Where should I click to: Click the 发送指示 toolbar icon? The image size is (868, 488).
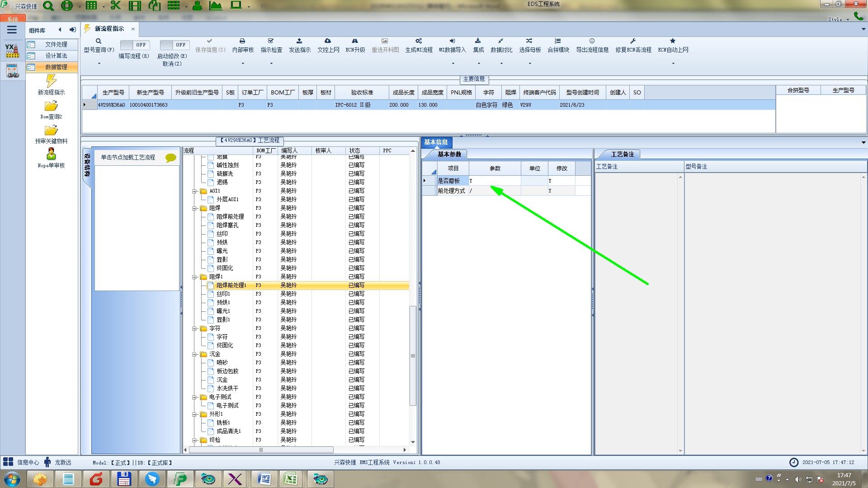299,41
